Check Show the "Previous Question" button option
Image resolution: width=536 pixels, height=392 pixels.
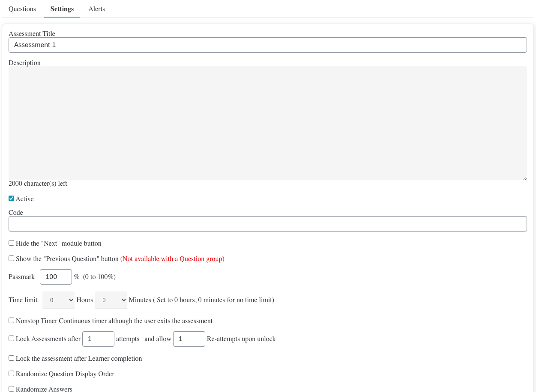pos(12,258)
